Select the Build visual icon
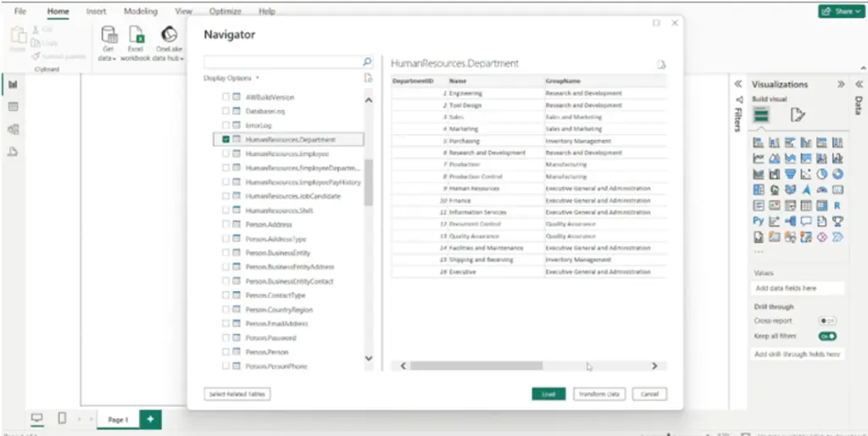 pyautogui.click(x=762, y=115)
